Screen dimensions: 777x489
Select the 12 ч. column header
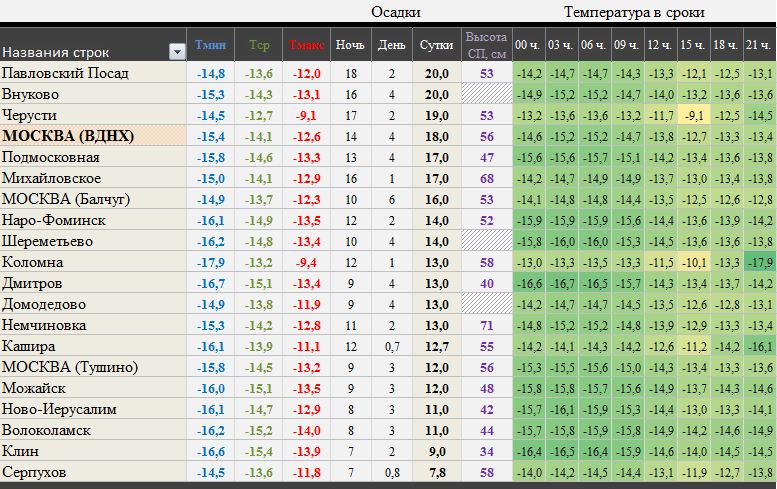660,45
